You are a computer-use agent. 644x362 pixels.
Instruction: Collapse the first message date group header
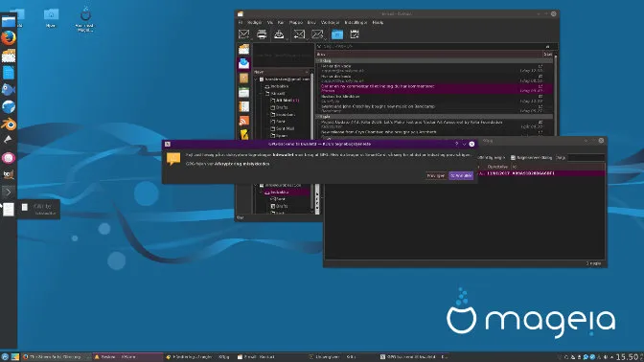click(x=318, y=60)
